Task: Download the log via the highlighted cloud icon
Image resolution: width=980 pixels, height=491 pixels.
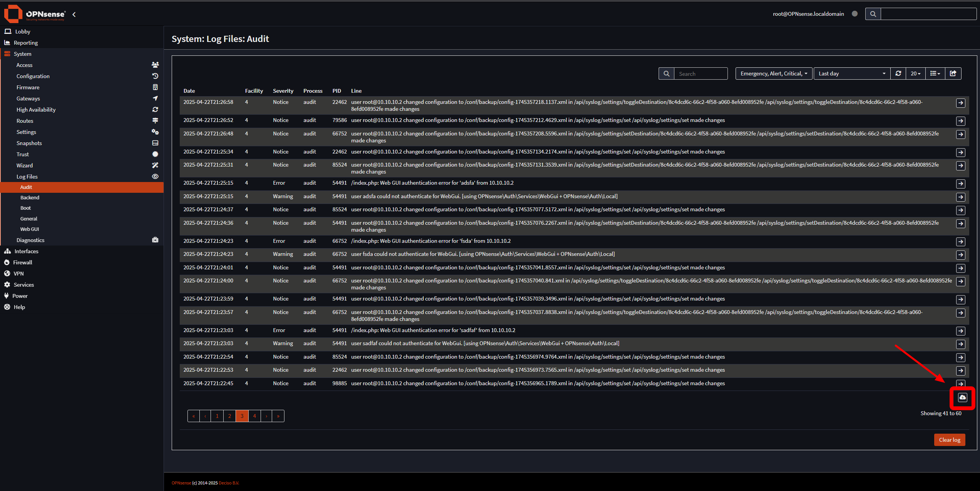Action: point(962,397)
